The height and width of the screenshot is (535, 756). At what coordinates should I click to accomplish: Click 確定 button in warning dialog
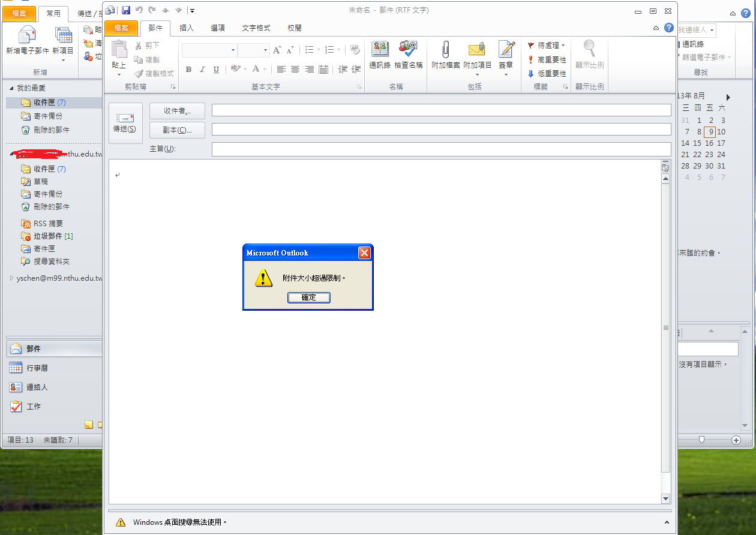click(308, 297)
